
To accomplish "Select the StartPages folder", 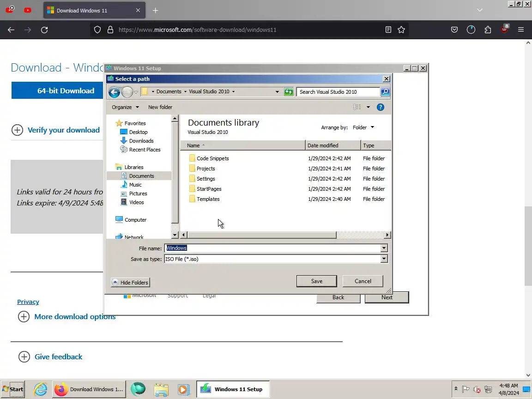I will (209, 189).
